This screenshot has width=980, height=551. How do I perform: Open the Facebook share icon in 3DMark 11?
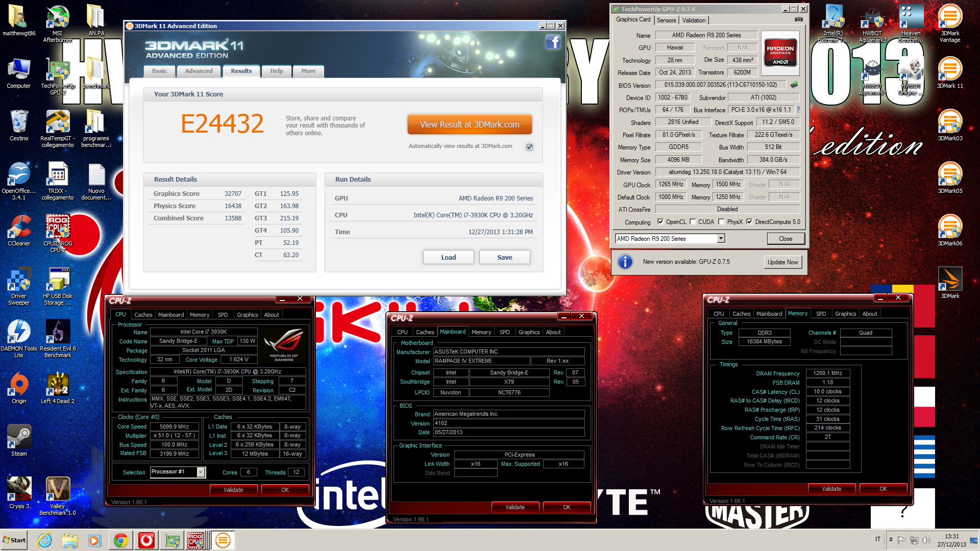553,42
